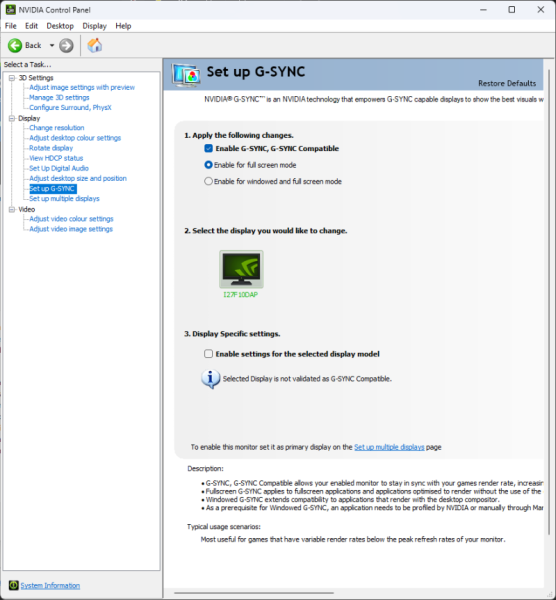Click the green Back arrow icon
Viewport: 556px width, 600px height.
[x=15, y=46]
